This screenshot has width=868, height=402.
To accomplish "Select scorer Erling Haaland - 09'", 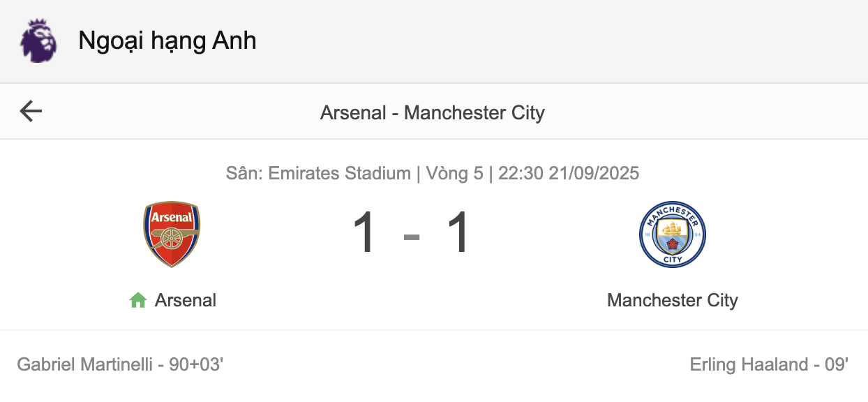I will [769, 364].
